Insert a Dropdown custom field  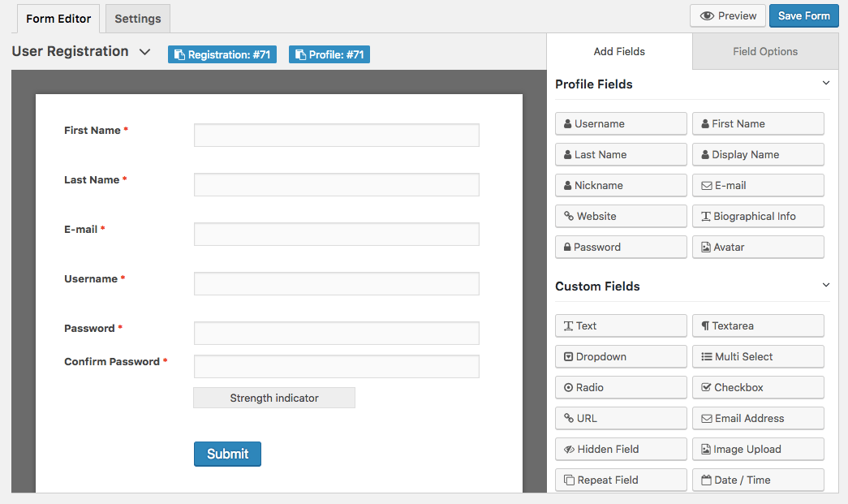pos(620,356)
